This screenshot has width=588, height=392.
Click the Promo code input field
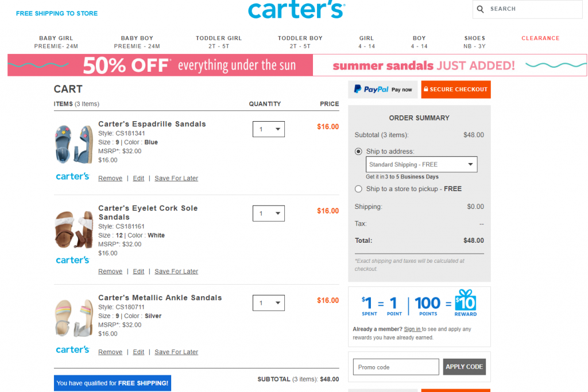pyautogui.click(x=396, y=367)
